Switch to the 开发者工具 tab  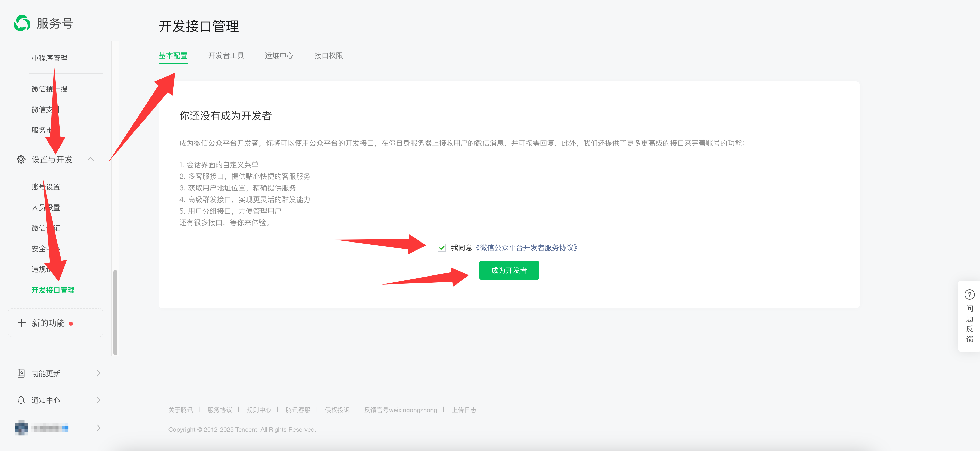(x=226, y=56)
